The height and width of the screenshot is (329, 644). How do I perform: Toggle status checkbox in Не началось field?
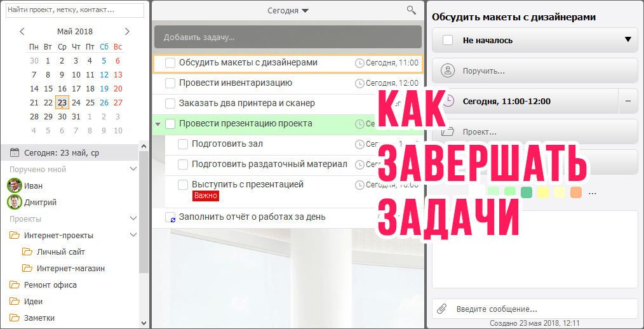point(448,40)
